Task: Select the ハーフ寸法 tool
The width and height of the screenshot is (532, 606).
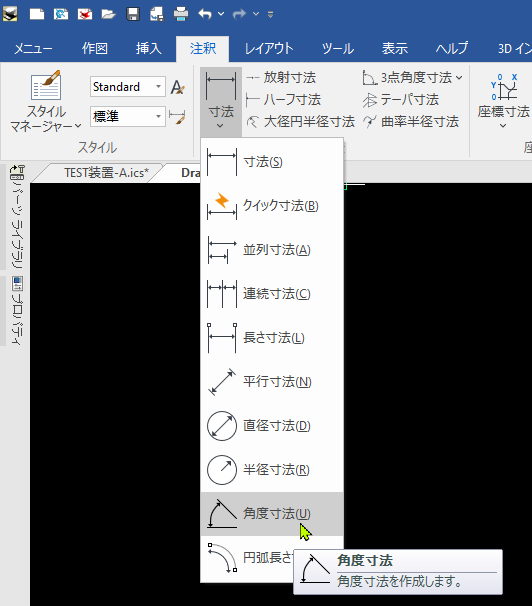Action: coord(284,100)
